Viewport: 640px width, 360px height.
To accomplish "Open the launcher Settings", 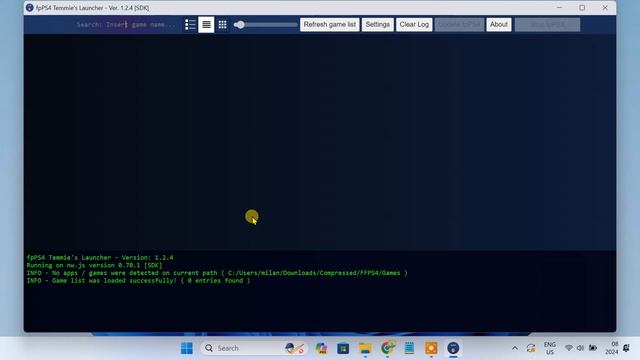I will tap(378, 24).
